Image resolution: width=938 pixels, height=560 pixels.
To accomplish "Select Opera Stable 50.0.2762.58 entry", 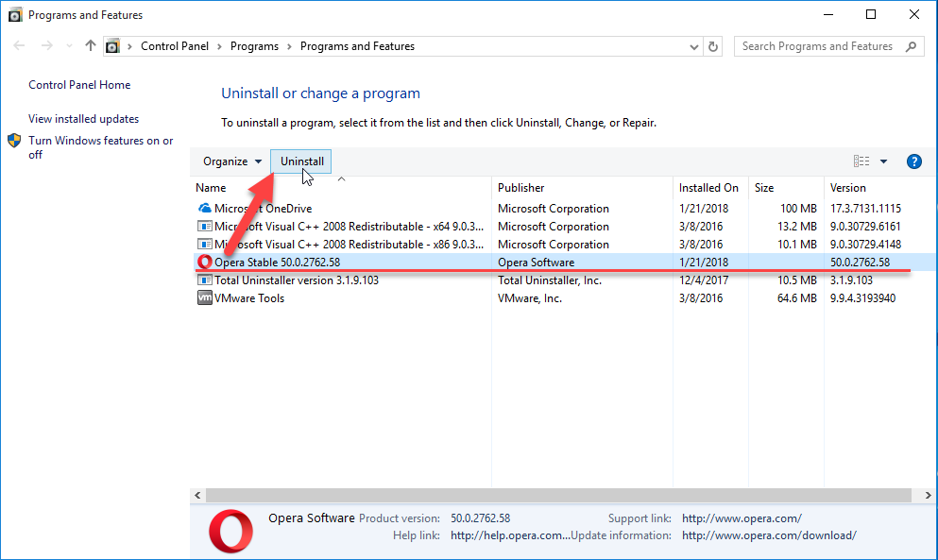I will (x=278, y=262).
